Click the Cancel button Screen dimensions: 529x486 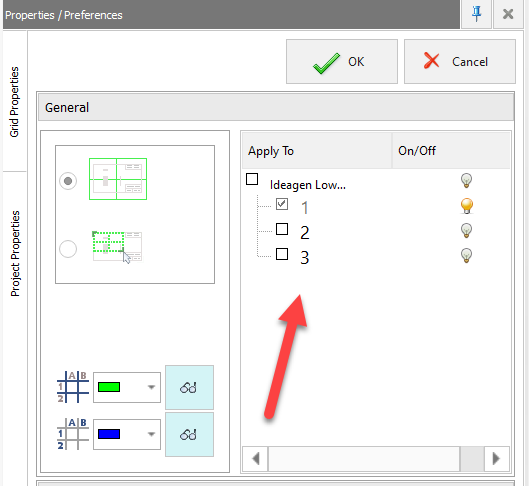[x=460, y=62]
